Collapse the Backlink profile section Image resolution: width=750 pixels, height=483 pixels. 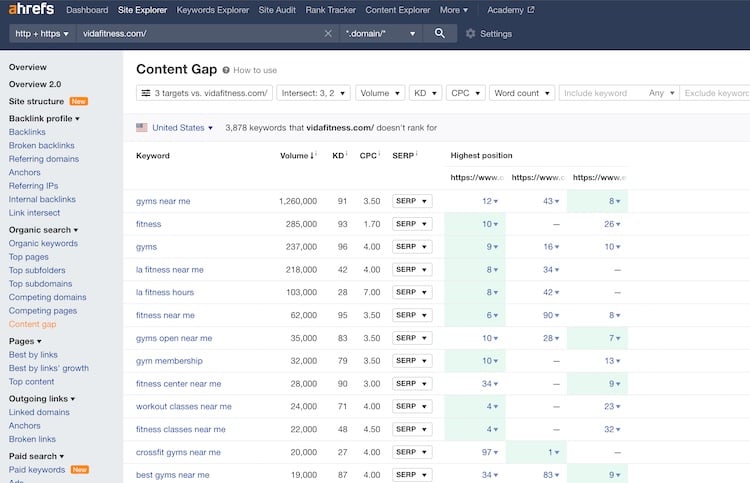44,118
